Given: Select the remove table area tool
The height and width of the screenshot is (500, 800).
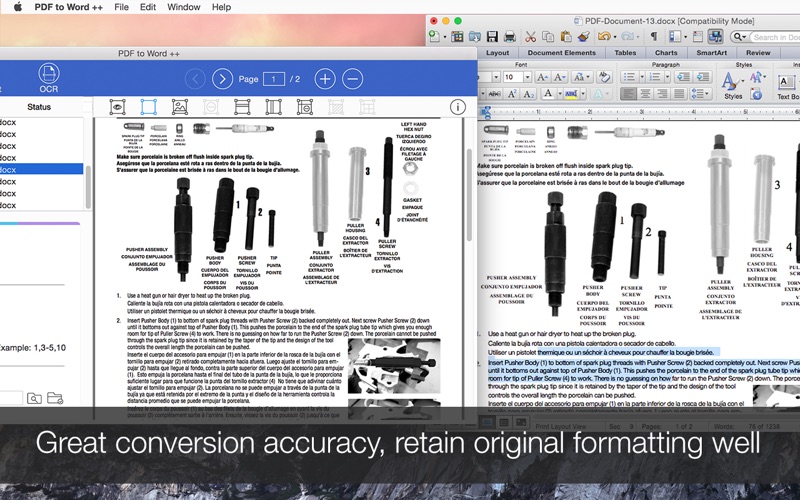Looking at the screenshot, I should [305, 107].
